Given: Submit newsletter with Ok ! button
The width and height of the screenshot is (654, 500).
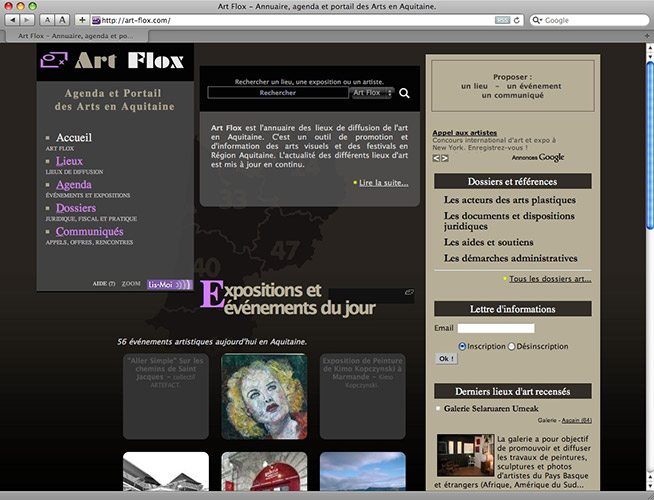Looking at the screenshot, I should [446, 359].
